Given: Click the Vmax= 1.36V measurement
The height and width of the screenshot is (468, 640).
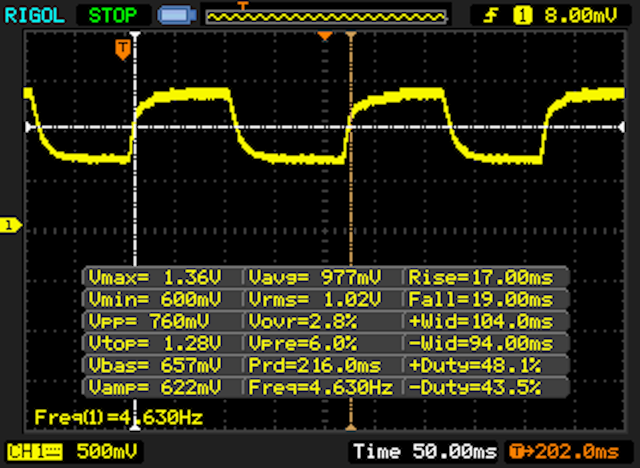Looking at the screenshot, I should pos(155,277).
